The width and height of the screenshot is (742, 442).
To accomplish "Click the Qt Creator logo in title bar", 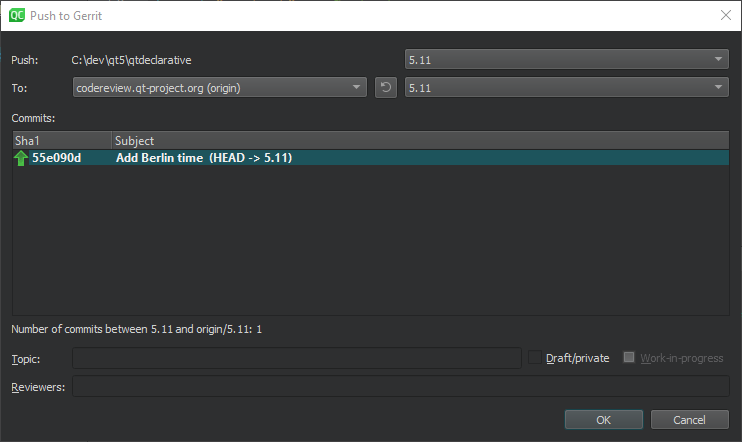I will click(x=16, y=15).
